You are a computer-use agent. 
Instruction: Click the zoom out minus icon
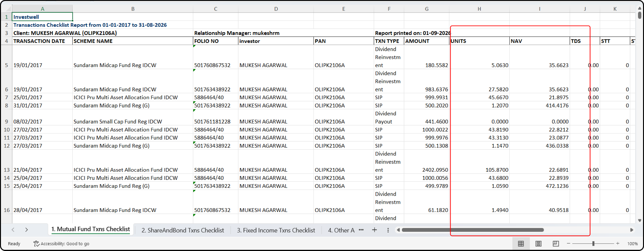point(569,243)
